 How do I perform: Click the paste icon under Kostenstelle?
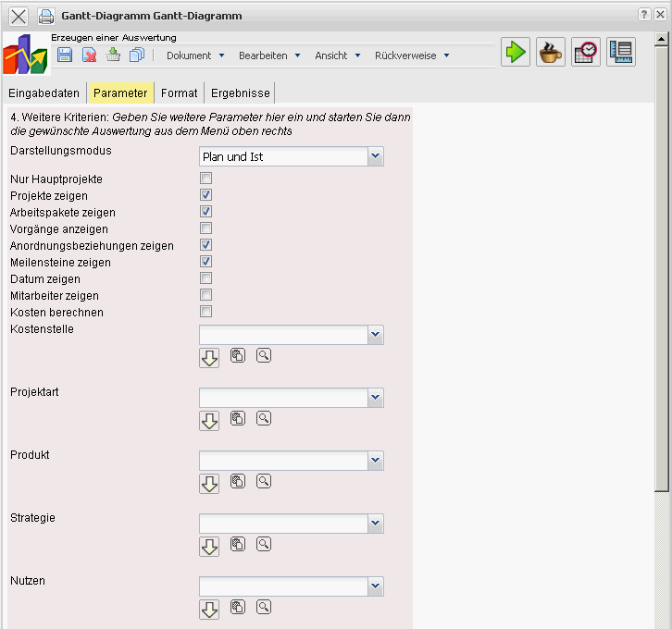coord(238,355)
